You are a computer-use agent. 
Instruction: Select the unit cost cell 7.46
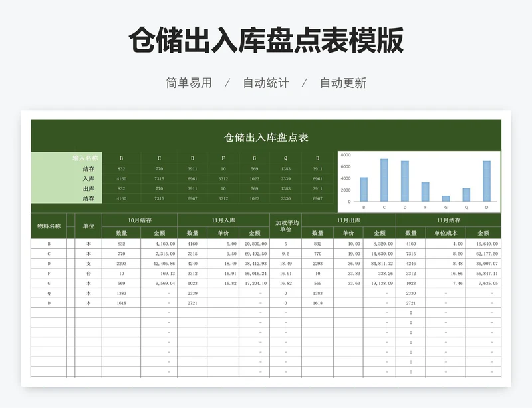[446, 283]
